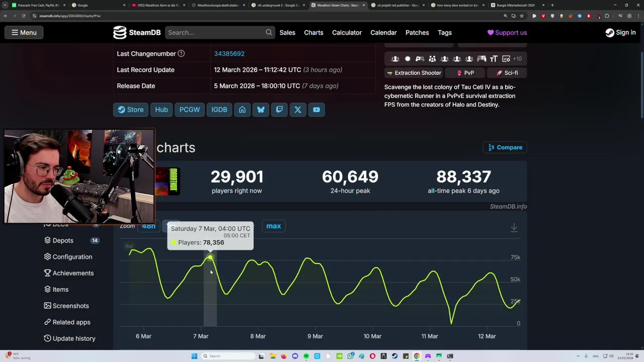Open the Tags page
Screen dimensions: 644x362
click(x=445, y=33)
